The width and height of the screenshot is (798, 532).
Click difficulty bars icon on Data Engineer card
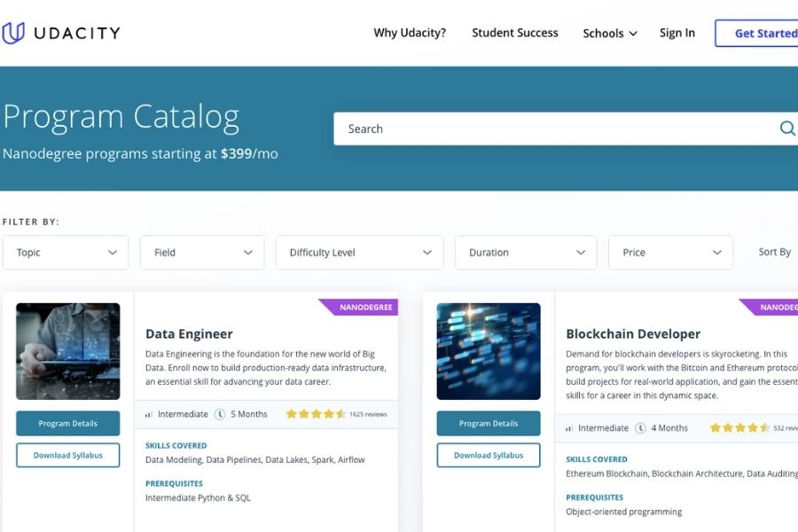click(x=149, y=414)
